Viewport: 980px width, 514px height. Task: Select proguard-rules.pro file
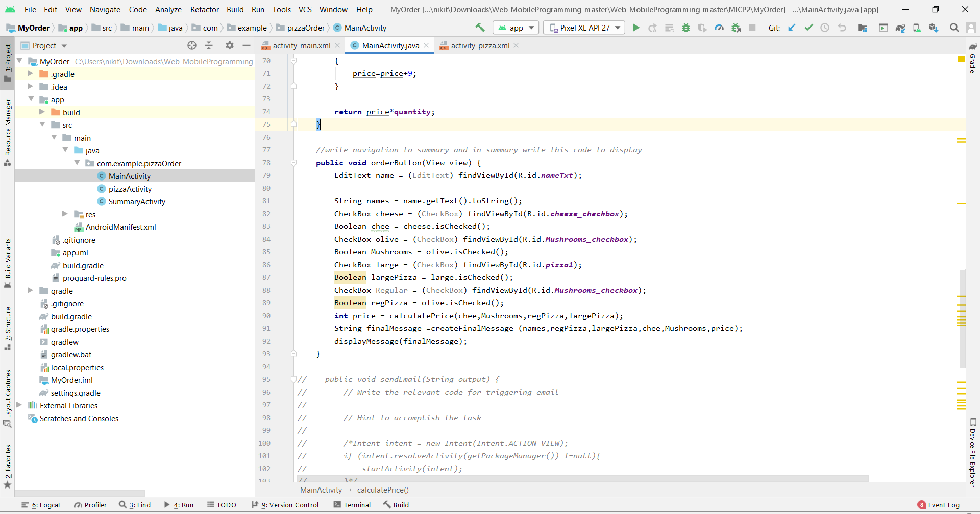pyautogui.click(x=94, y=278)
